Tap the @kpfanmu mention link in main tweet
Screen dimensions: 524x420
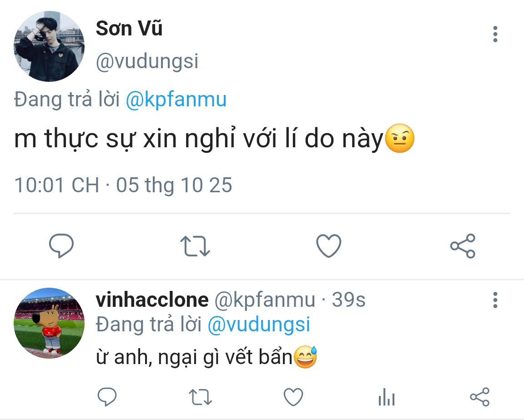(176, 100)
